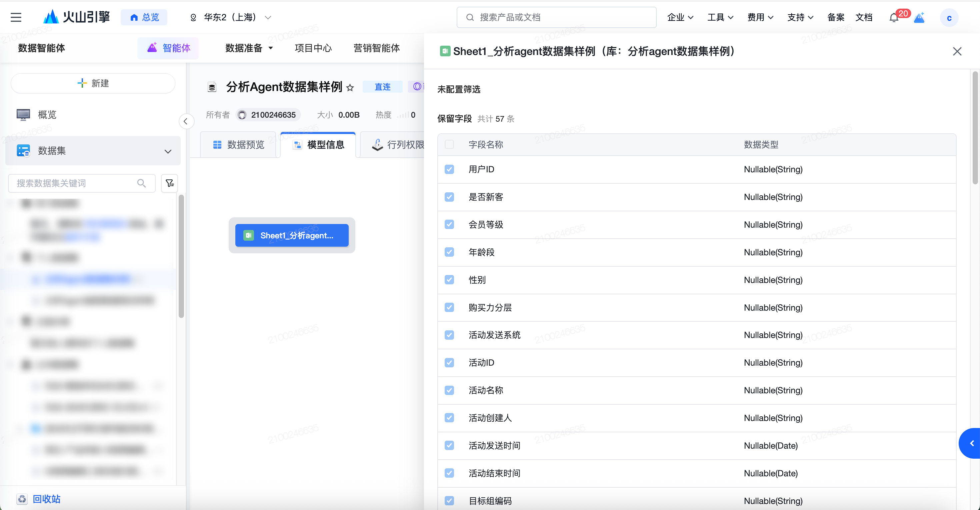Uncheck the 用户ID field checkbox
This screenshot has height=510, width=980.
coord(449,169)
